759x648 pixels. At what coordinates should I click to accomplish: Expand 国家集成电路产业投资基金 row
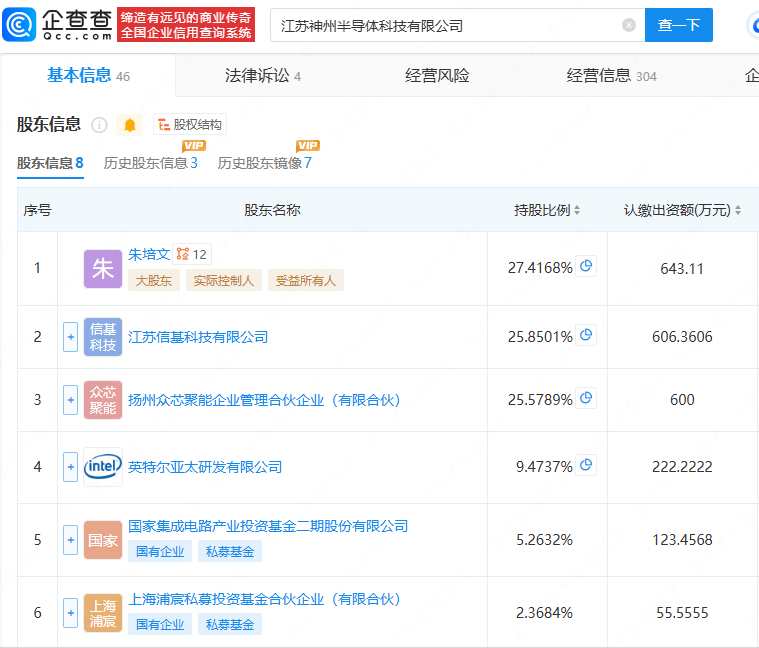[x=71, y=540]
